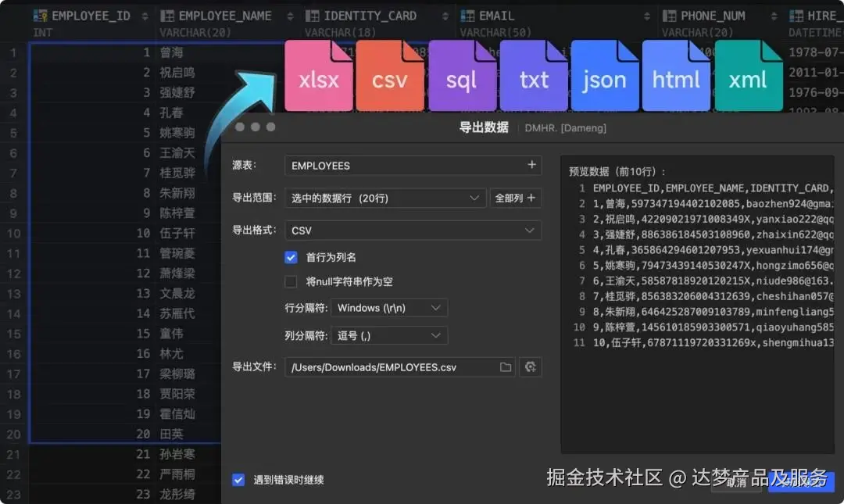Sort by EMPLOYEE_NAME using its sort arrows
Image resolution: width=844 pixels, height=504 pixels.
pyautogui.click(x=290, y=16)
